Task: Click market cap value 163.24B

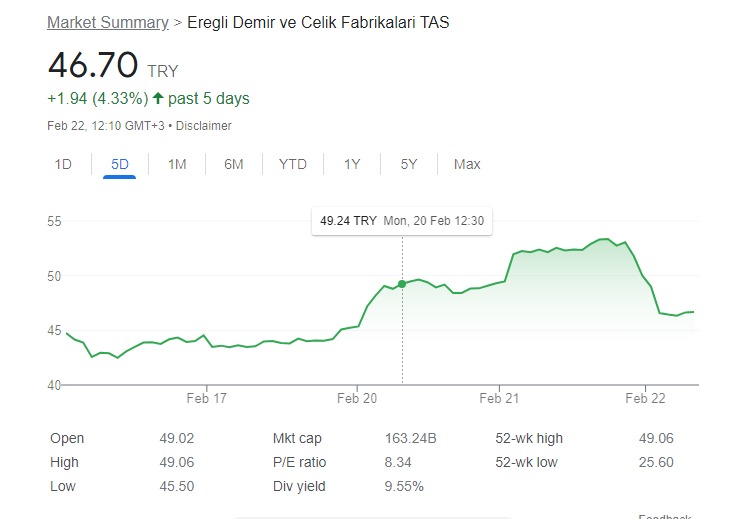Action: point(410,438)
